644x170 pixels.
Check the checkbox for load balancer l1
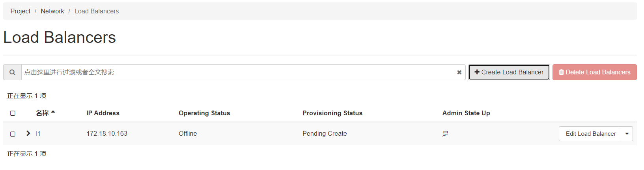13,134
